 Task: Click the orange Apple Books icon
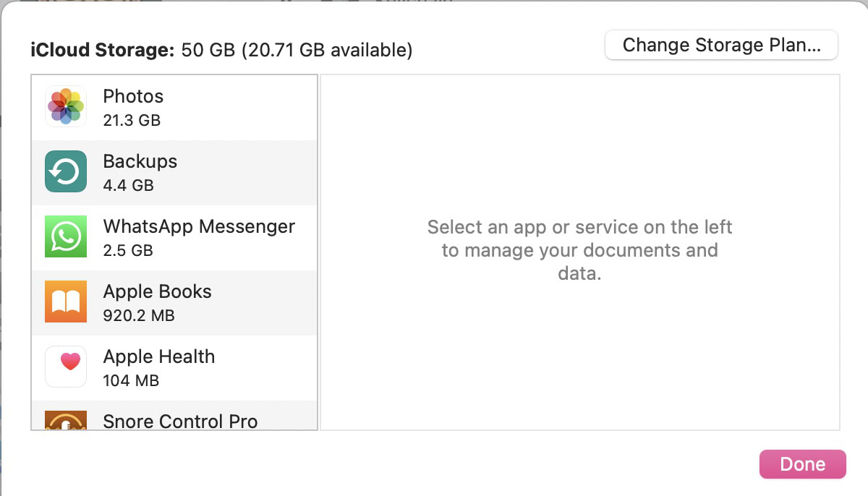point(66,302)
